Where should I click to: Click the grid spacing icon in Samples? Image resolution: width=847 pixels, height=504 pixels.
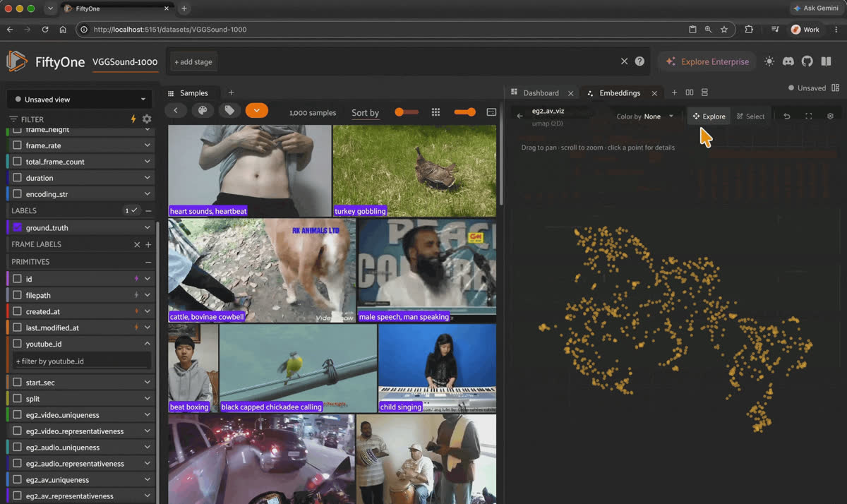pos(436,112)
